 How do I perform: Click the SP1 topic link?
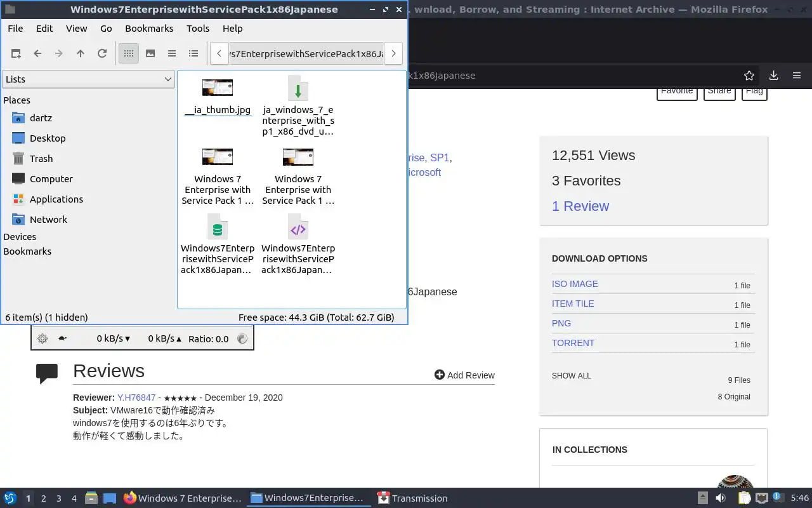[440, 157]
